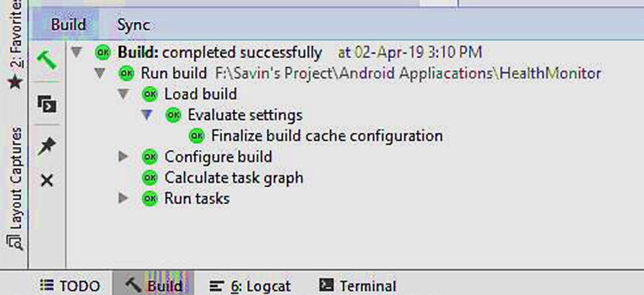Viewport: 644px width, 295px height.
Task: Click the toggle view icon below hammer
Action: pos(47,103)
